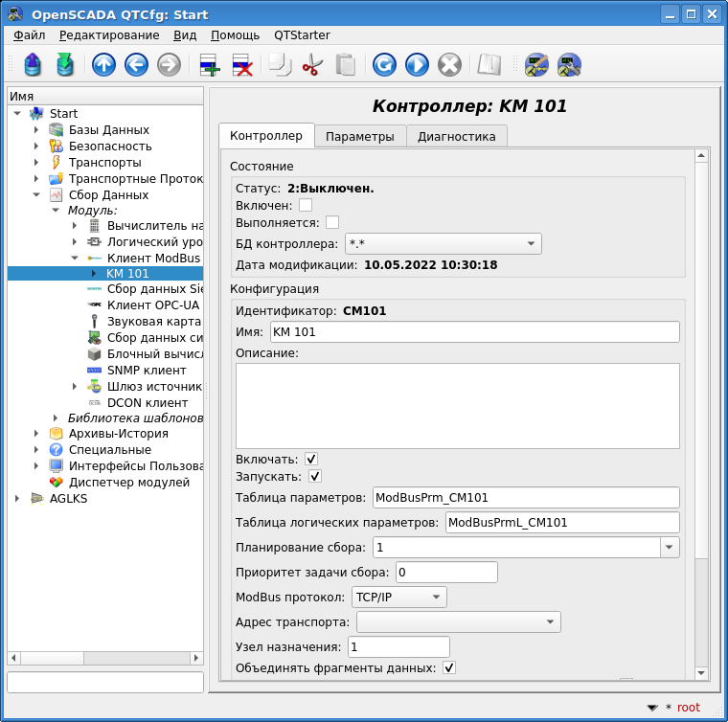
Task: Click the Таблица логических параметров field
Action: pyautogui.click(x=562, y=523)
